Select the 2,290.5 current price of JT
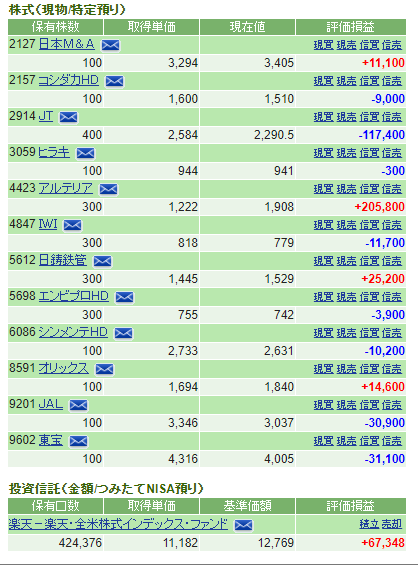The height and width of the screenshot is (572, 418). (274, 135)
